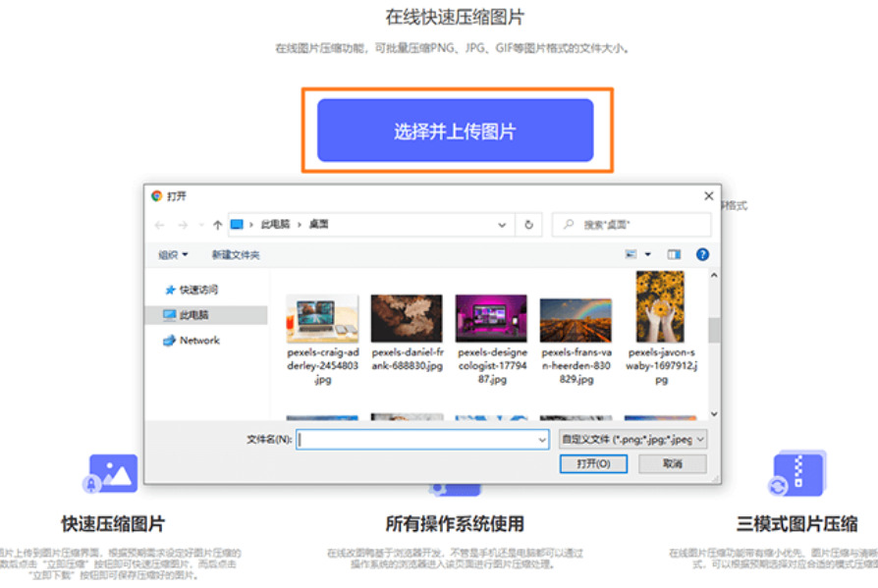The width and height of the screenshot is (878, 588).
Task: Click the magnifier icon in search box
Action: (569, 225)
